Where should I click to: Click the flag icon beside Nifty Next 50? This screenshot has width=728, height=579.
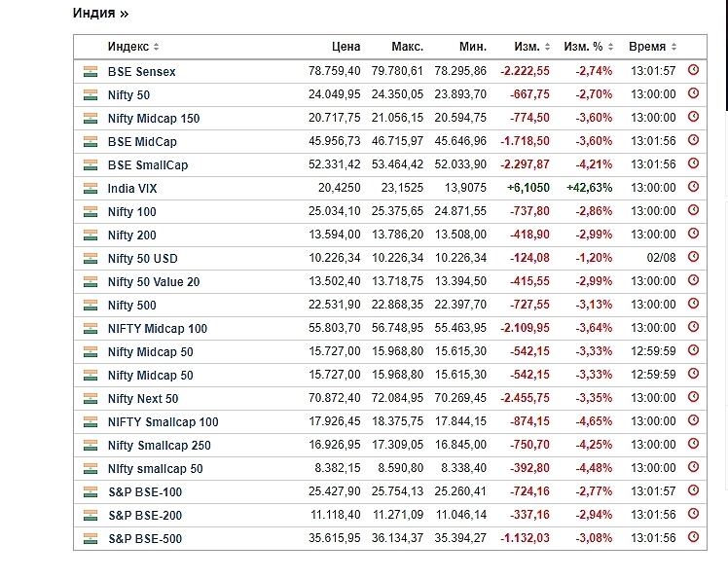pos(91,399)
